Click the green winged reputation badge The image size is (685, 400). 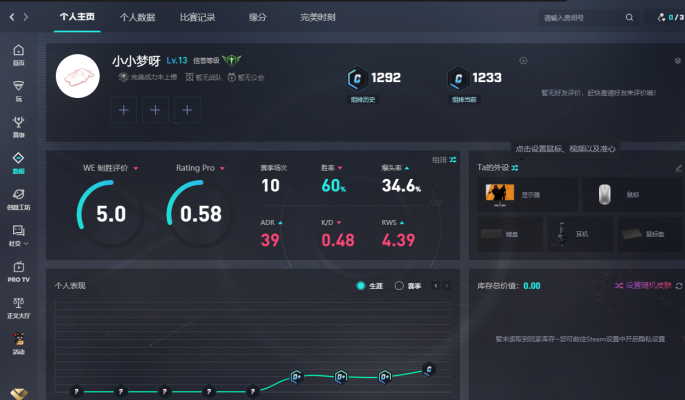click(232, 59)
